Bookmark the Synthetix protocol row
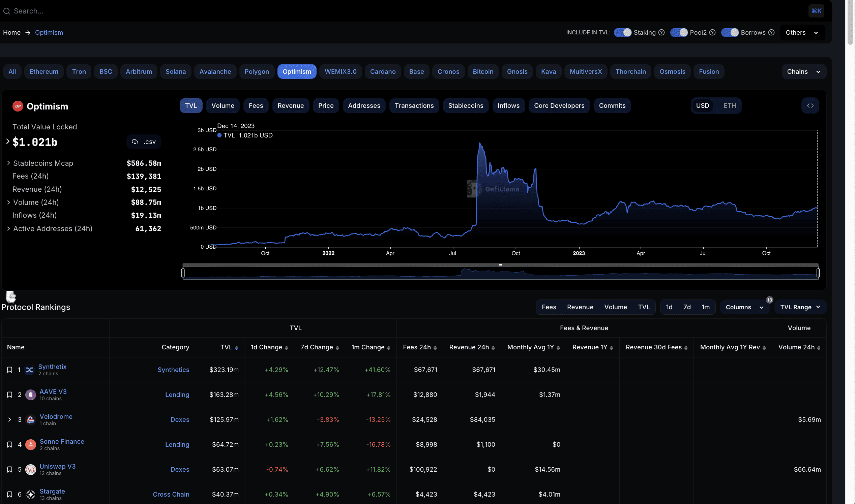Viewport: 855px width, 504px height. click(9, 370)
